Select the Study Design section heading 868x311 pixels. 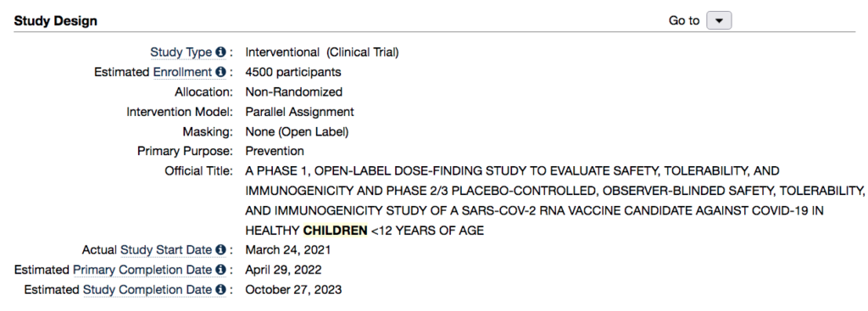tap(55, 21)
